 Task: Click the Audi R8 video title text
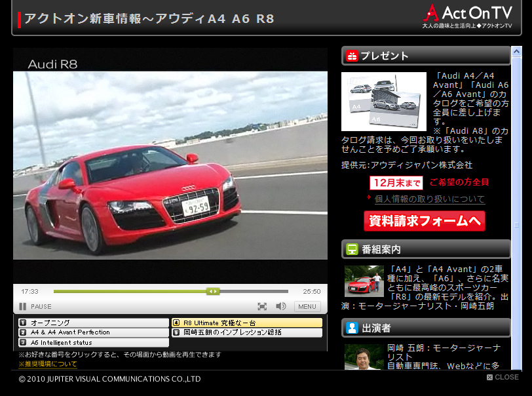[x=52, y=64]
